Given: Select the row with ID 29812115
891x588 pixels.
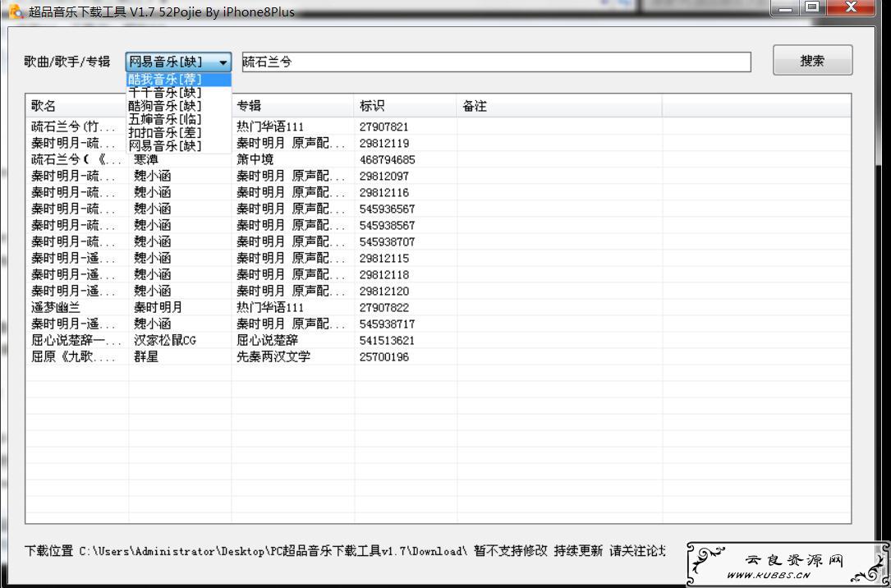Looking at the screenshot, I should coord(438,259).
